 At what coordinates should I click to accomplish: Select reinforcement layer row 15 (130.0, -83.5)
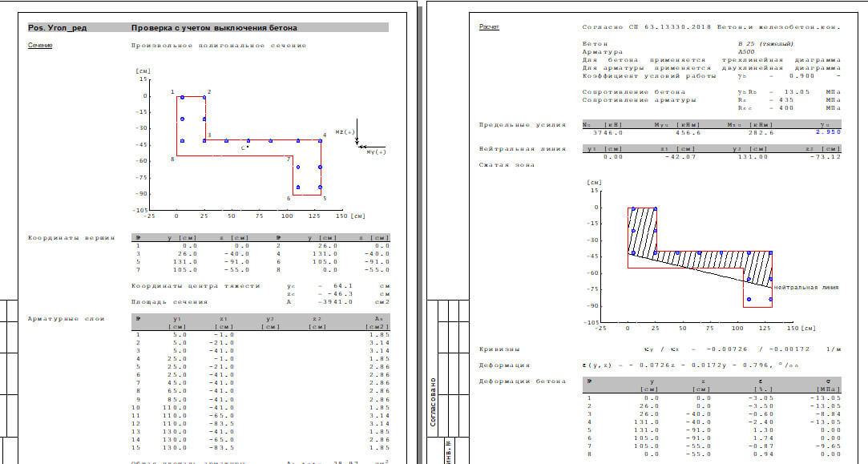pos(260,447)
